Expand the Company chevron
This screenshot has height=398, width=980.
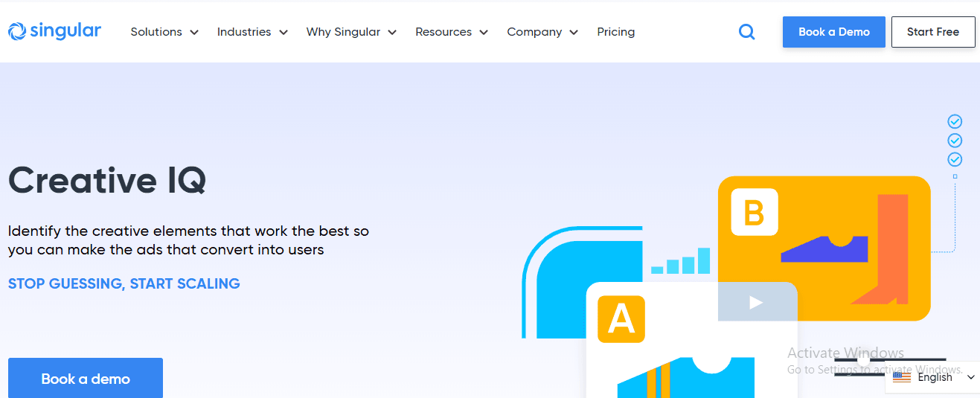click(574, 33)
